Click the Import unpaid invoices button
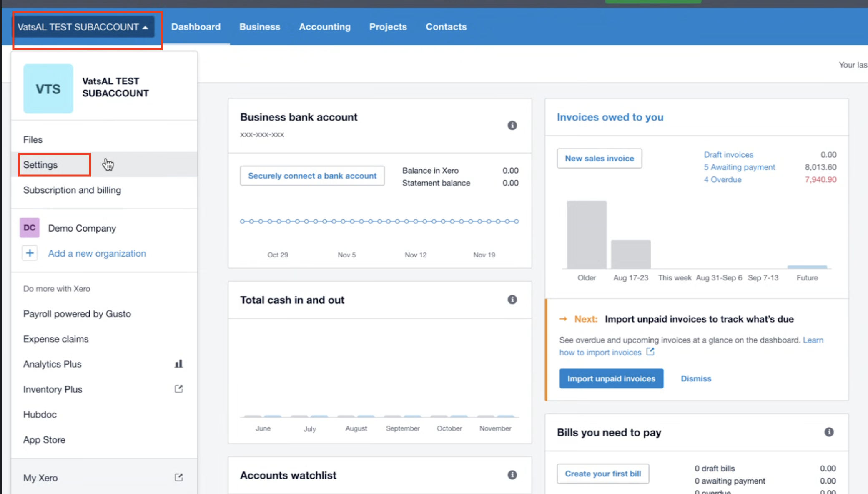The height and width of the screenshot is (494, 868). point(611,378)
